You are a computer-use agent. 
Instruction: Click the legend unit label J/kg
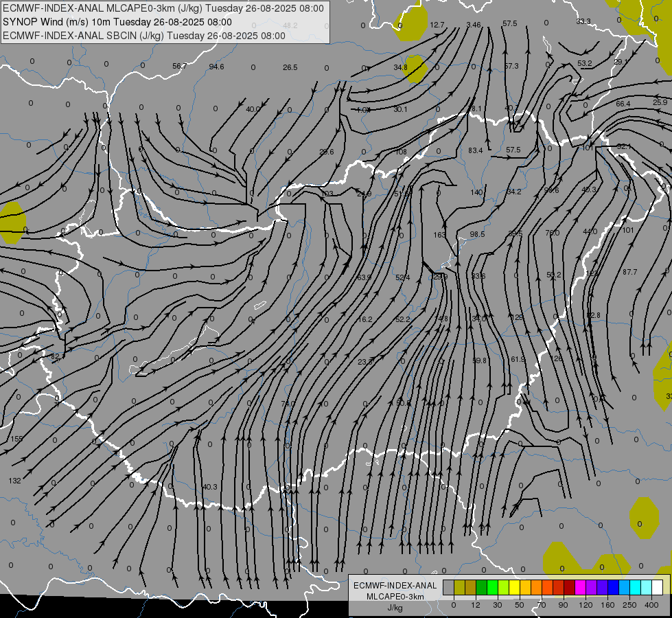point(395,608)
